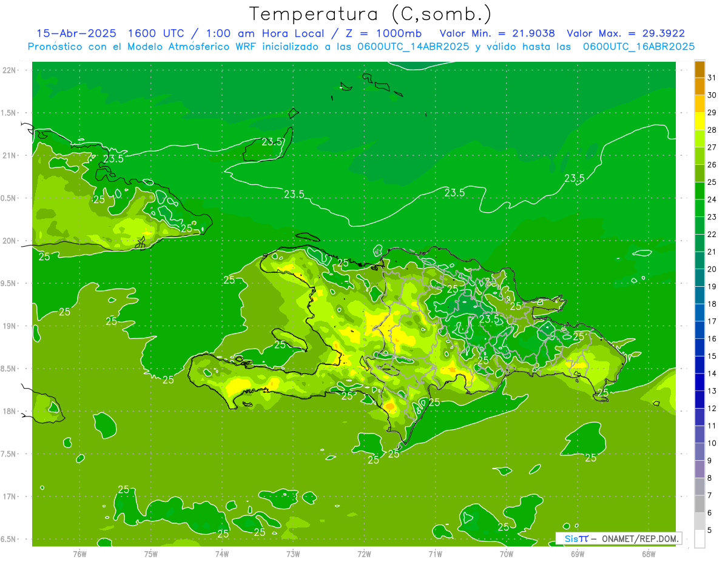Viewport: 728px width, 562px height.
Task: Click the legend value label 20
Action: point(712,269)
